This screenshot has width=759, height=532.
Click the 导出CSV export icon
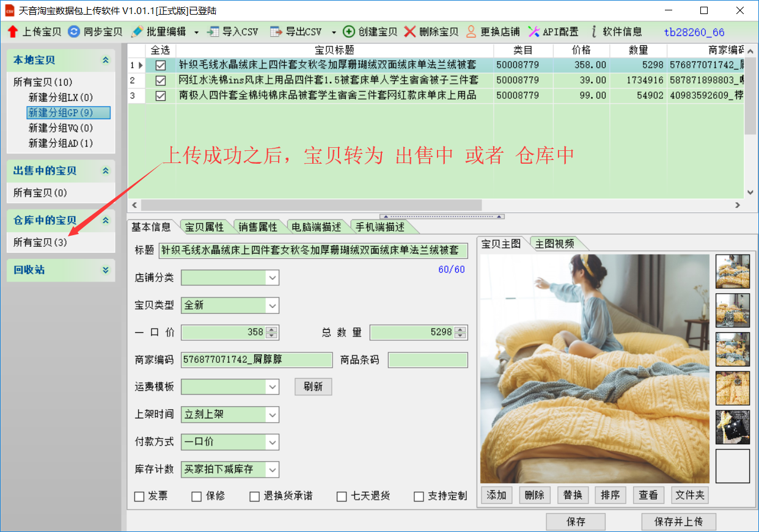pos(276,32)
